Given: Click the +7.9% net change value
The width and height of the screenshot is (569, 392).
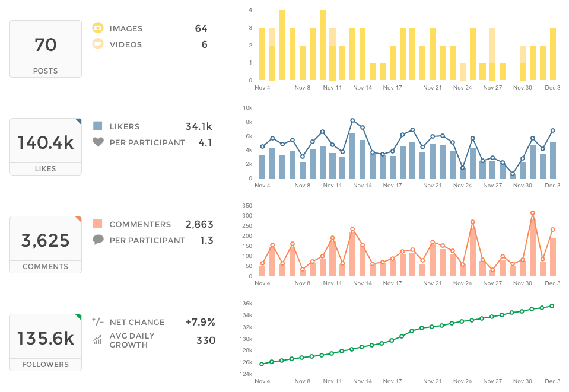Looking at the screenshot, I should click(x=201, y=322).
